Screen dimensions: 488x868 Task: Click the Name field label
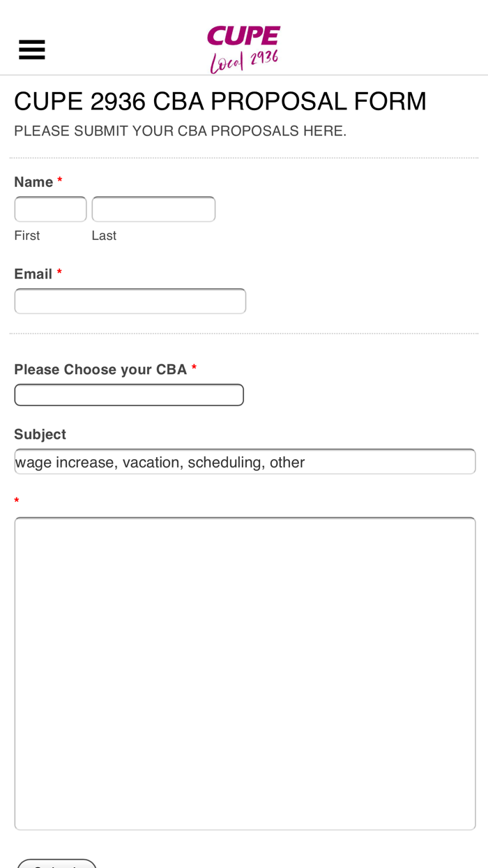click(33, 182)
